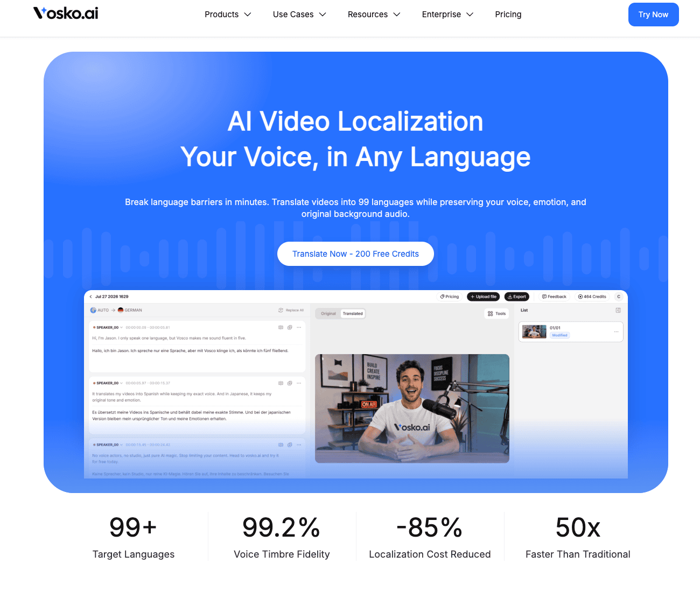
Task: Click the video preview of the Vosko.ai presenter
Action: coord(412,409)
